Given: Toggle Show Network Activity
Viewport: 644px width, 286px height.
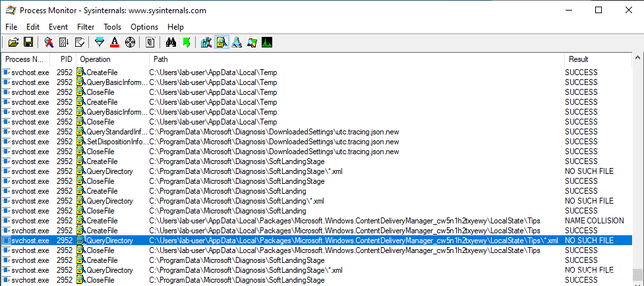Looking at the screenshot, I should [x=237, y=42].
